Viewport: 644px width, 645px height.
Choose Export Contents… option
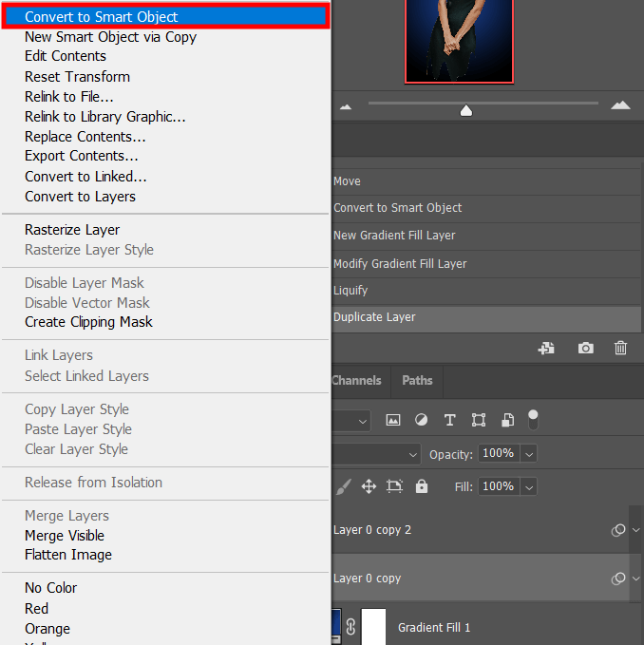click(82, 156)
